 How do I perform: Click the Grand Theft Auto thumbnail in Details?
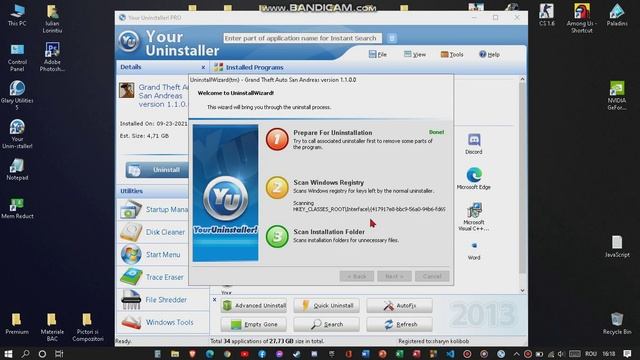pos(127,90)
